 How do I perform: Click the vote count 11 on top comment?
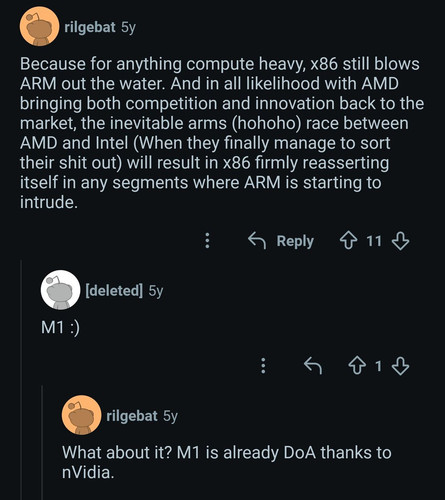(374, 241)
